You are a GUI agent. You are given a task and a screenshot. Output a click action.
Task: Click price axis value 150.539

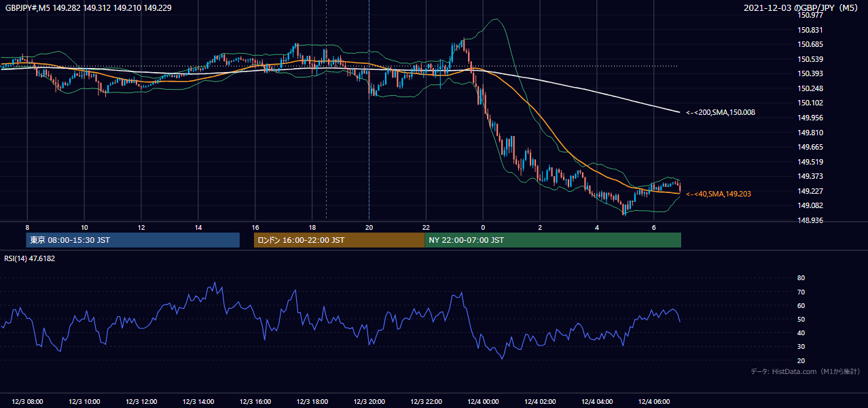pyautogui.click(x=811, y=59)
